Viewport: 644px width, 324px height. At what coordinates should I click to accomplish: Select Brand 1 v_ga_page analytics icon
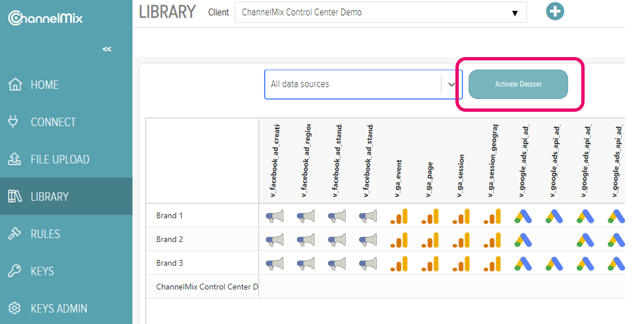click(430, 216)
